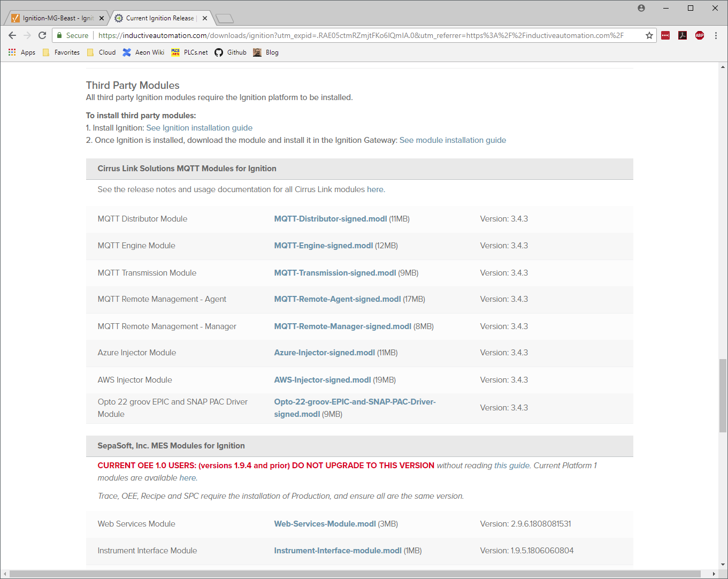Viewport: 728px width, 579px height.
Task: Download MQTT-Engine-signed.modl
Action: (x=324, y=246)
